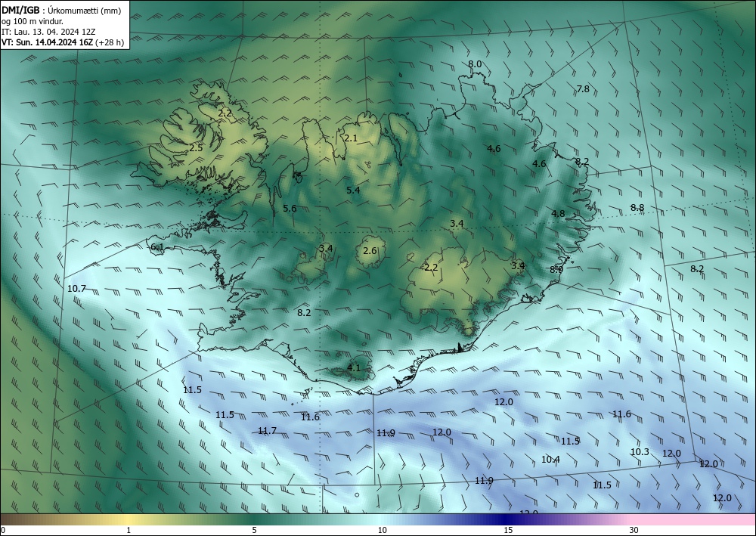Click the 2.5 value in the Westfjords

pyautogui.click(x=196, y=148)
